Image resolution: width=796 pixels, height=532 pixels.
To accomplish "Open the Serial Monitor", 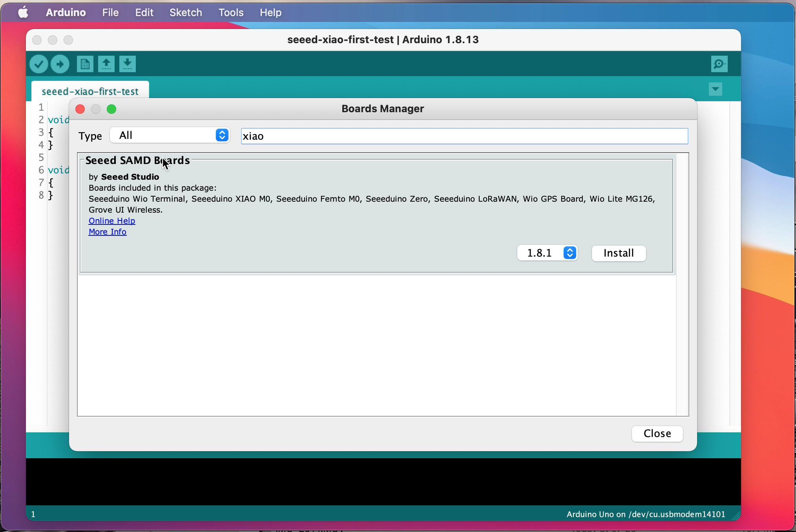I will [719, 64].
